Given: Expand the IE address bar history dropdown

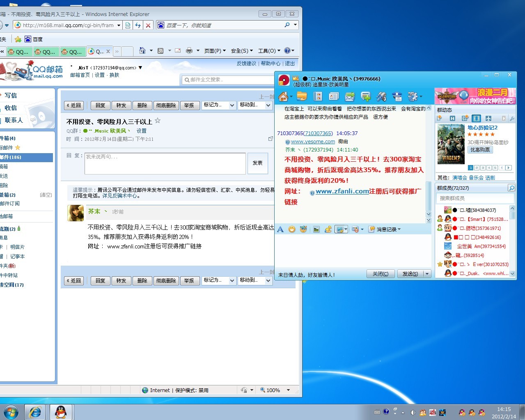Looking at the screenshot, I should (x=119, y=25).
